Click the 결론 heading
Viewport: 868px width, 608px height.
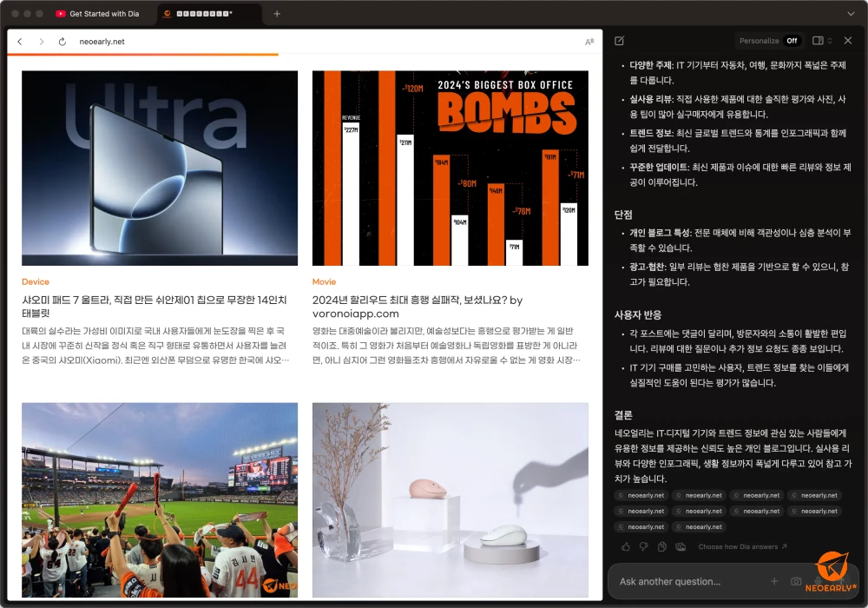pos(623,415)
